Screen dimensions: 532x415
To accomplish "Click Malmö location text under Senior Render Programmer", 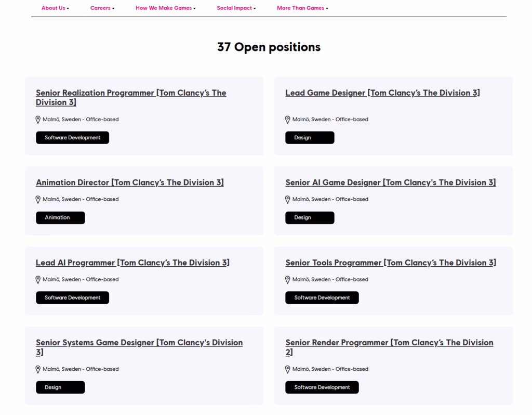I will (x=330, y=369).
